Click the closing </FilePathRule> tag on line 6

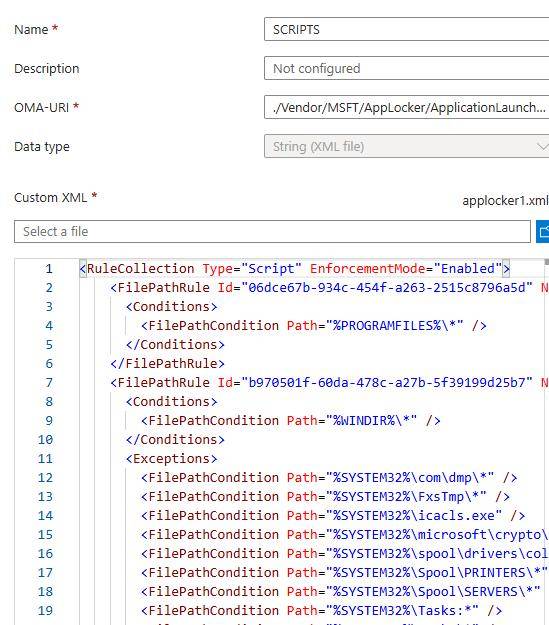click(167, 364)
